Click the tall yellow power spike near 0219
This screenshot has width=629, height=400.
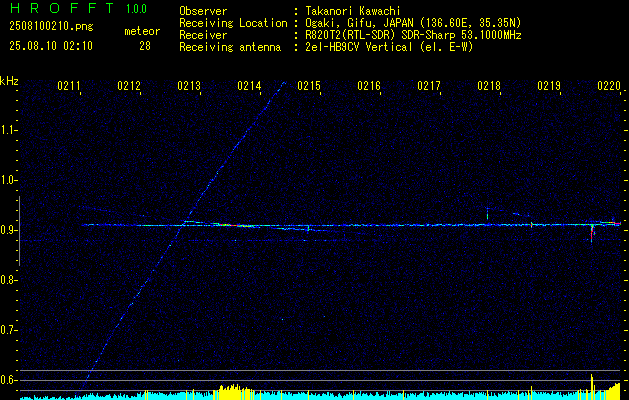point(592,387)
